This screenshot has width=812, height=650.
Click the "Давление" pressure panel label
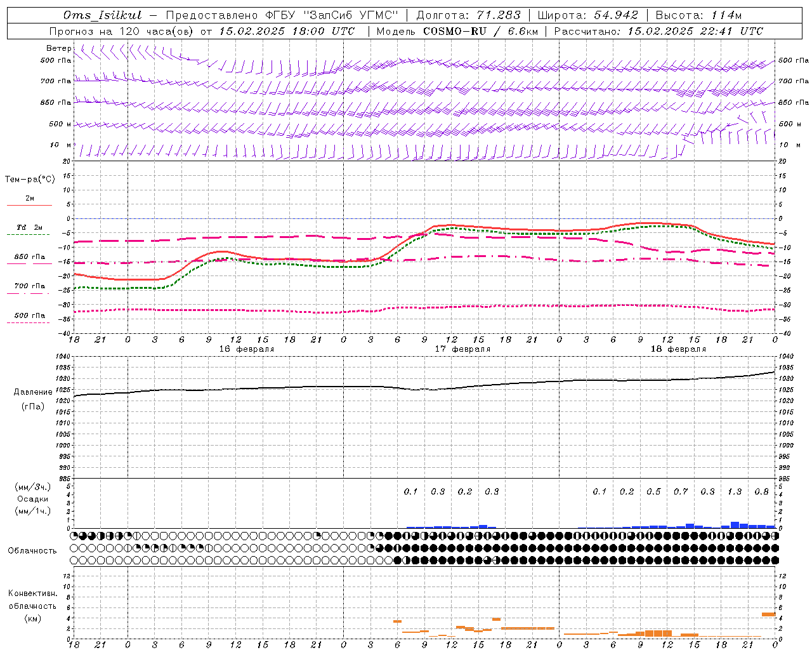point(33,392)
